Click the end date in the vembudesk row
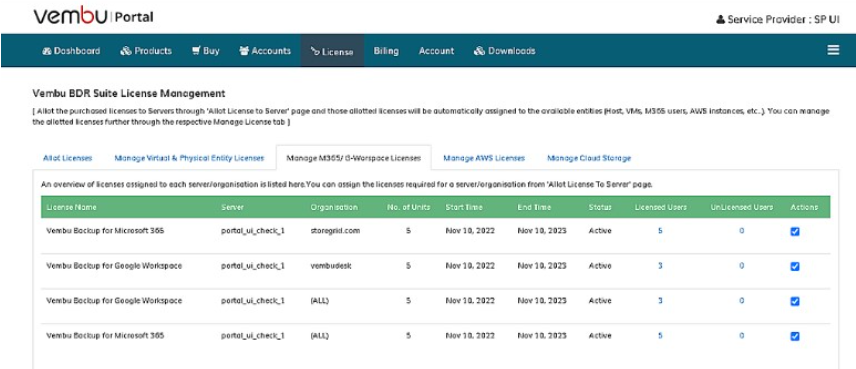Image resolution: width=856 pixels, height=369 pixels. (542, 266)
